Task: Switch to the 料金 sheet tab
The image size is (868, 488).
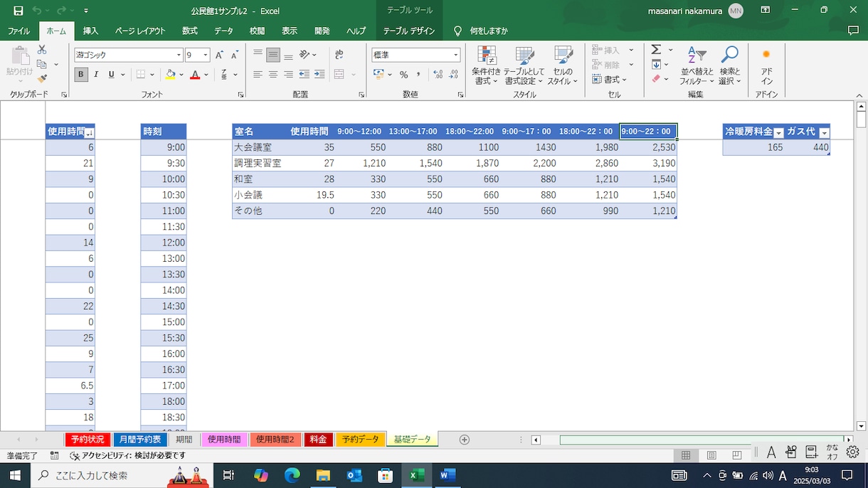Action: [318, 440]
